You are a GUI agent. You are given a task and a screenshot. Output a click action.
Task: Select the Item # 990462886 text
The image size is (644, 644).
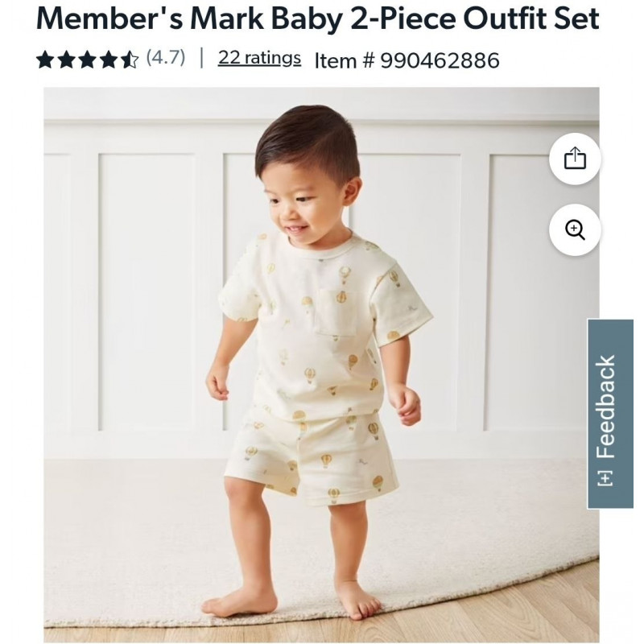point(407,60)
